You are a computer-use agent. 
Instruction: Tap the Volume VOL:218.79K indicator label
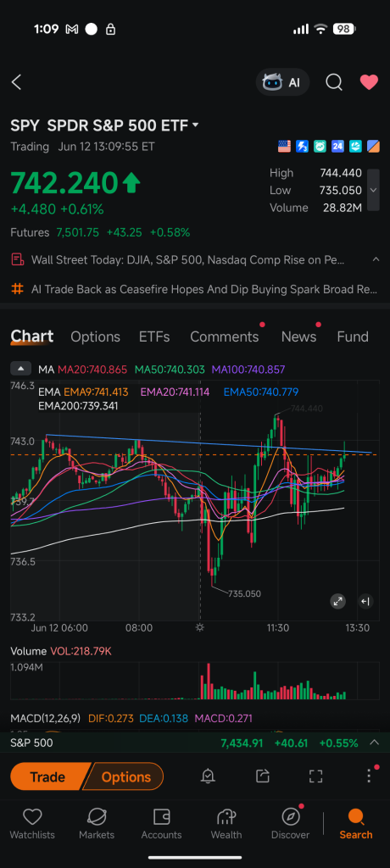(61, 651)
